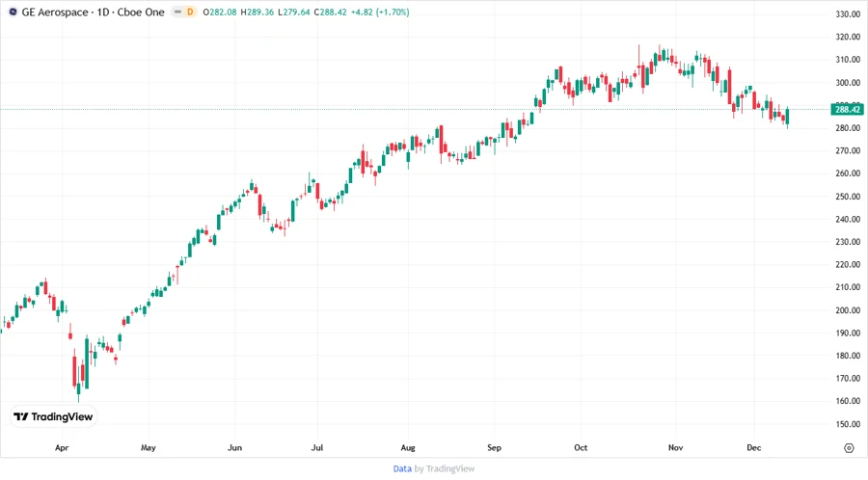Click the TradingView logo badge
Image resolution: width=868 pixels, height=480 pixels.
coord(53,416)
